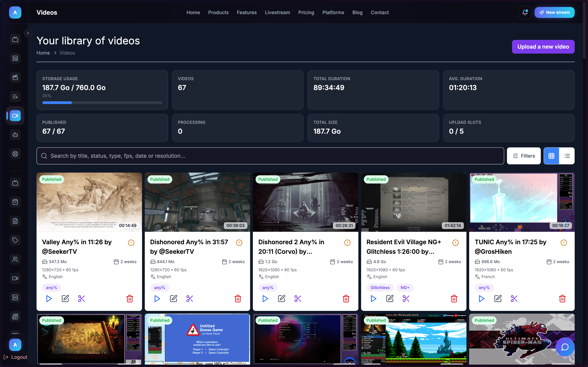Click the top-left A logo
The height and width of the screenshot is (367, 588).
[15, 12]
